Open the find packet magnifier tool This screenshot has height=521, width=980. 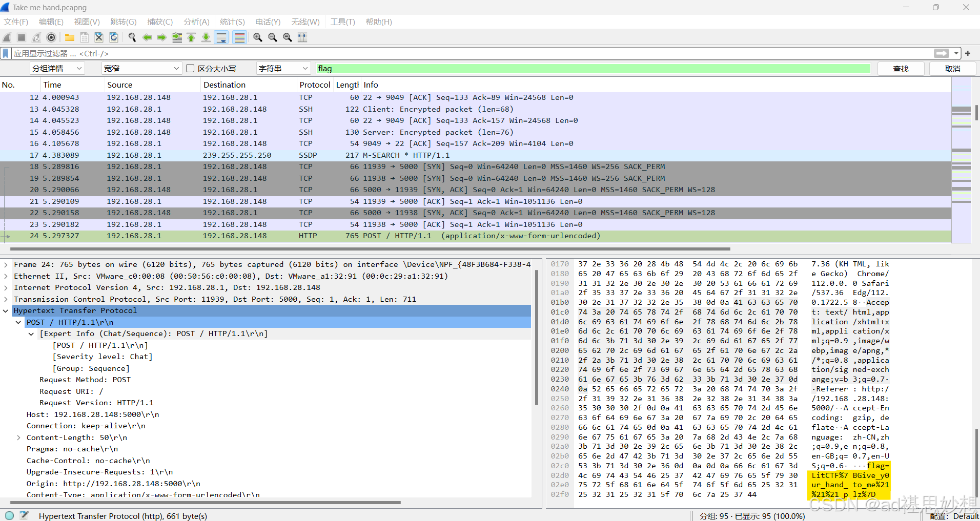[x=132, y=37]
